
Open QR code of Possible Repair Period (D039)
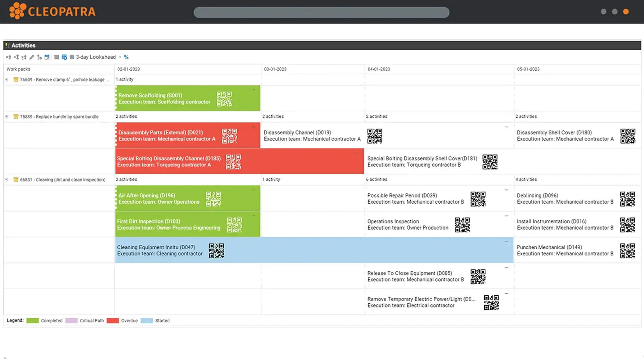point(478,199)
